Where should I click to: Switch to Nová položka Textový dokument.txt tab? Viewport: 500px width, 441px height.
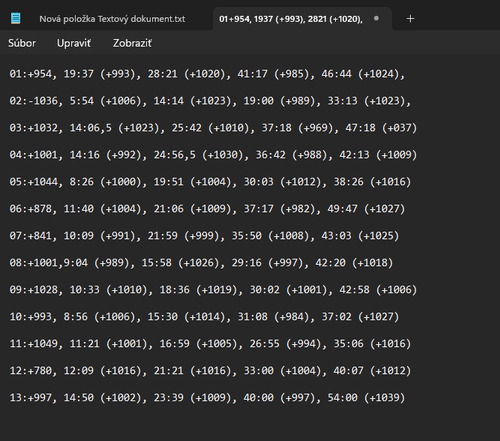[112, 19]
